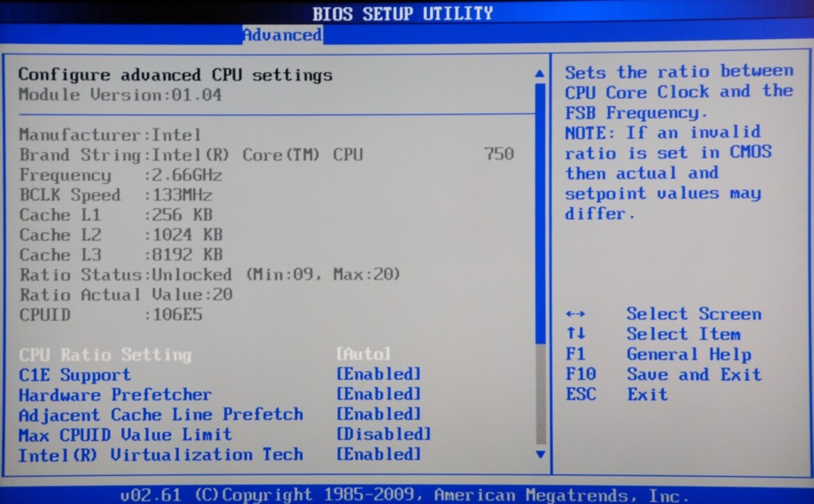Click the scroll down arrow
814x504 pixels.
540,455
